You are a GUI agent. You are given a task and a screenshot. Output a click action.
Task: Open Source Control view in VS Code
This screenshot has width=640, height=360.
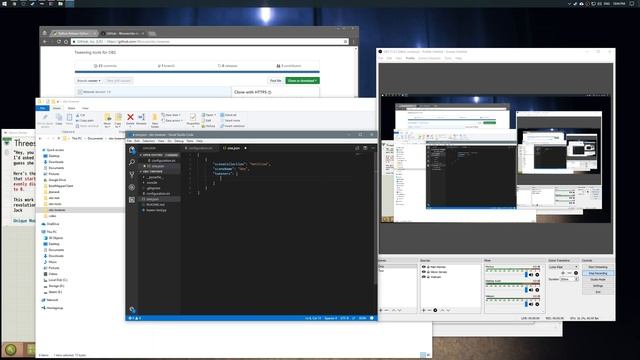pyautogui.click(x=132, y=175)
